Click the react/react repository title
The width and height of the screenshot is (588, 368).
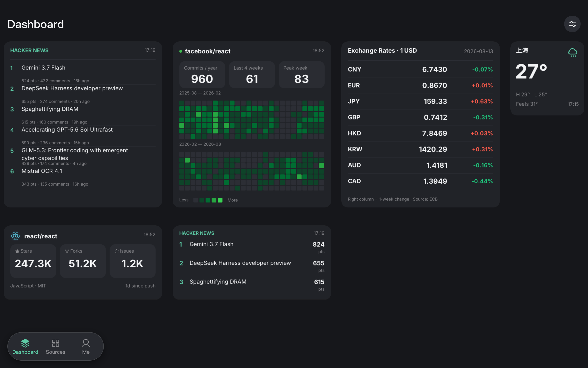tap(41, 236)
